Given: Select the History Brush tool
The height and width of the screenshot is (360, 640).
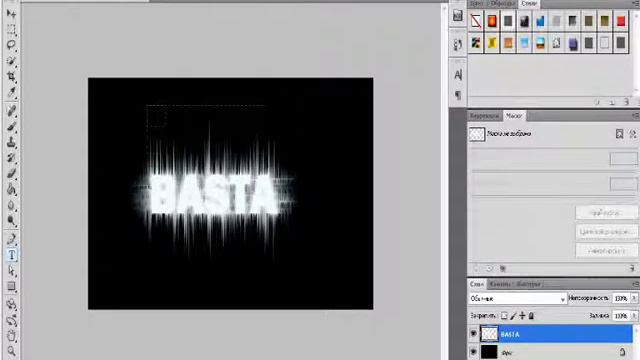Looking at the screenshot, I should tap(11, 158).
